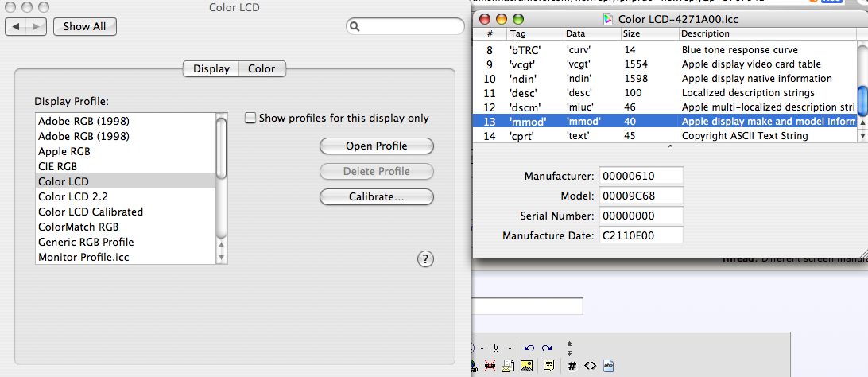Viewport: 868px width, 377px height.
Task: Click the forward arrow in Color LCD toolbar
Action: (x=37, y=26)
